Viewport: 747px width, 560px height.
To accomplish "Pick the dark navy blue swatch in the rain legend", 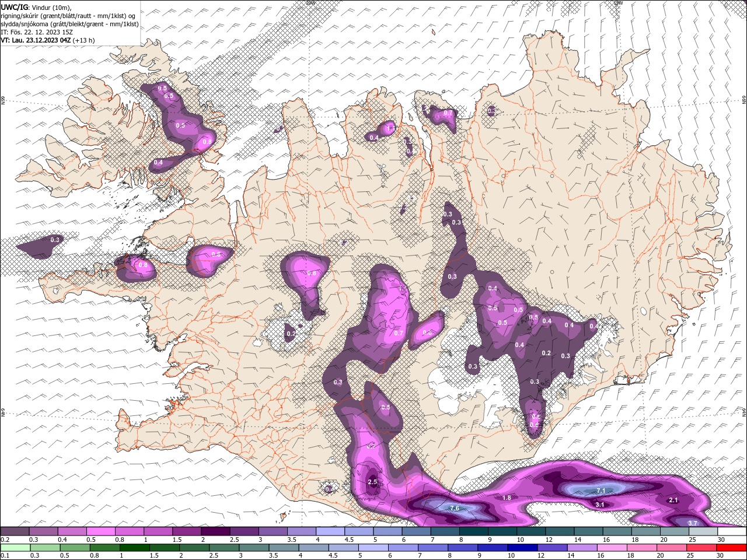I will [522, 548].
